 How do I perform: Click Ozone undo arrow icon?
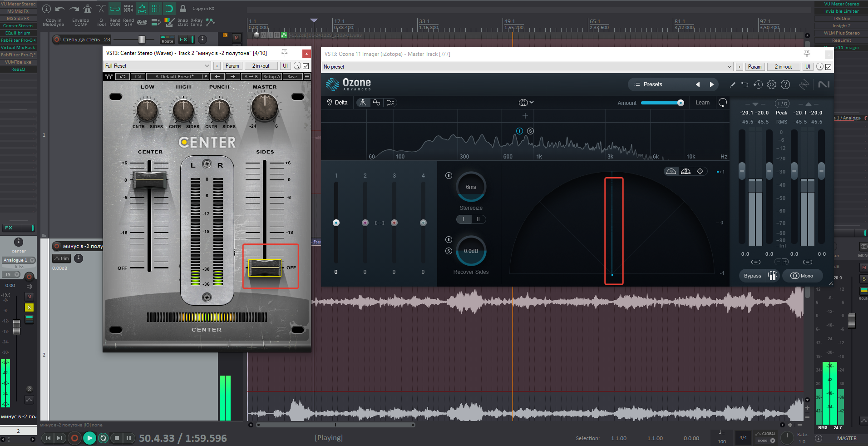(745, 84)
